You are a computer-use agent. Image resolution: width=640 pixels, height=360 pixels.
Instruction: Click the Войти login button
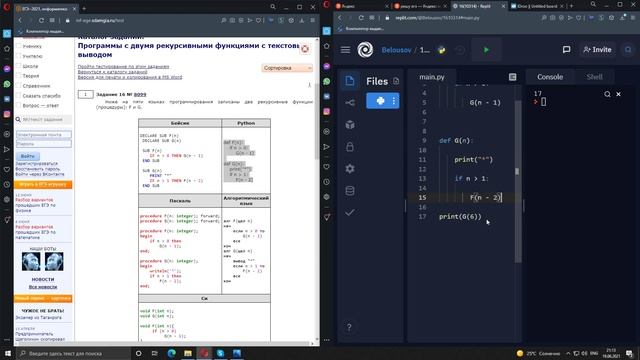tap(27, 156)
